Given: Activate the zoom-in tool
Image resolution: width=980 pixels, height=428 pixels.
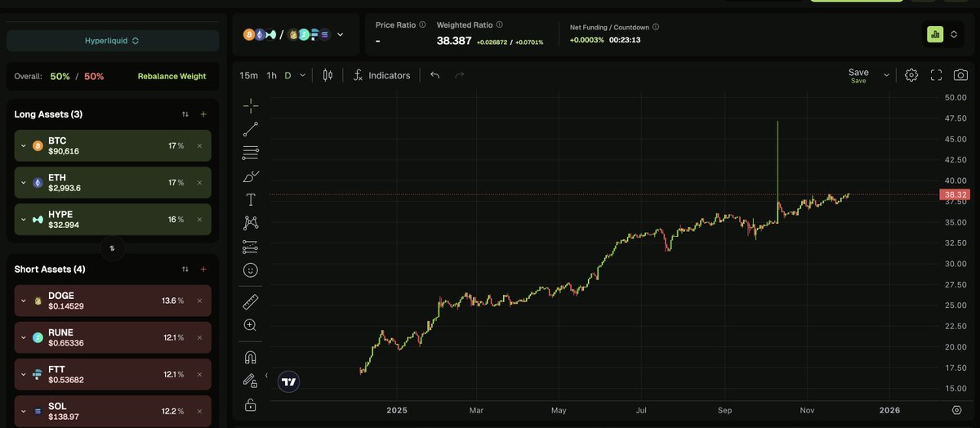Looking at the screenshot, I should tap(251, 325).
